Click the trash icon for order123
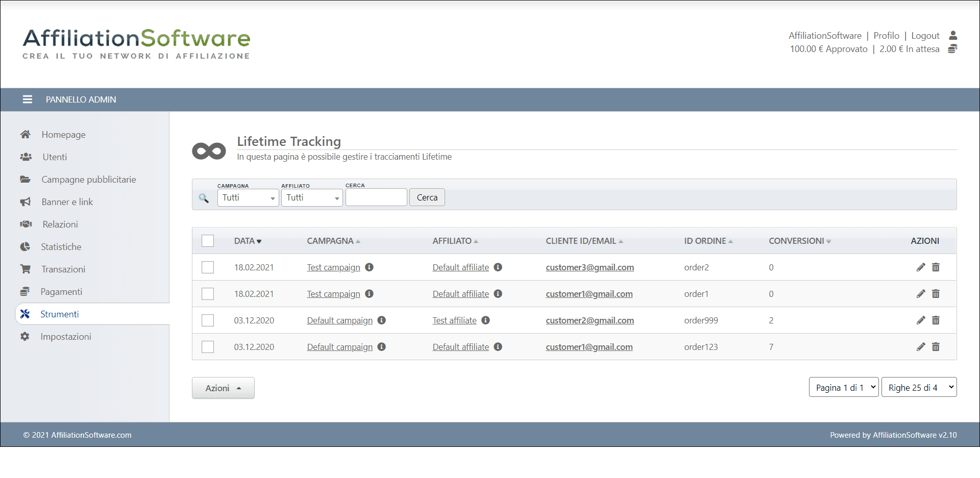The height and width of the screenshot is (478, 980). [936, 347]
